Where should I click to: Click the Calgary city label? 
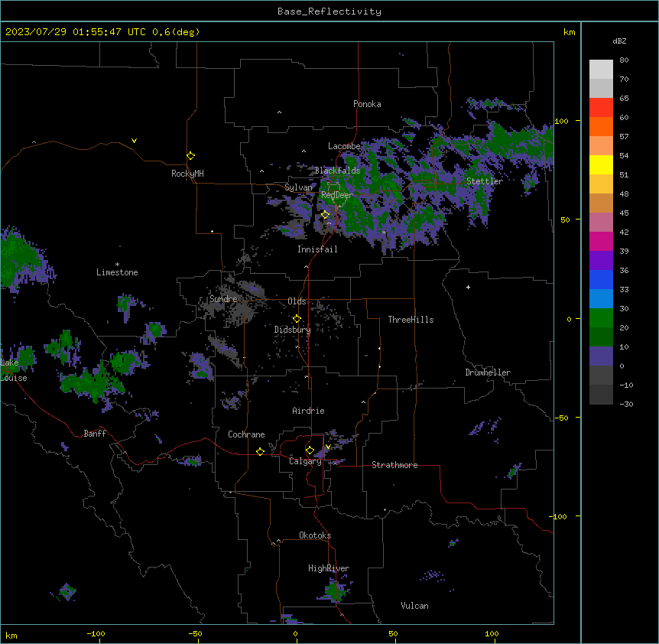click(x=305, y=461)
